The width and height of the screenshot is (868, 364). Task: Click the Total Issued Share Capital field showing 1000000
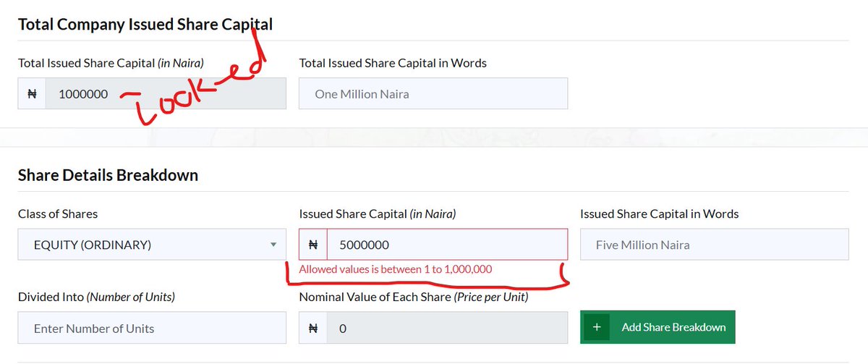pos(166,93)
